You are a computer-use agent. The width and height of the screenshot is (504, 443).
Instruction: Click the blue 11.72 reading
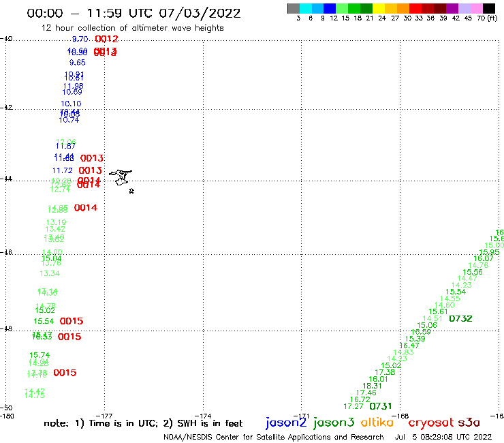[63, 170]
